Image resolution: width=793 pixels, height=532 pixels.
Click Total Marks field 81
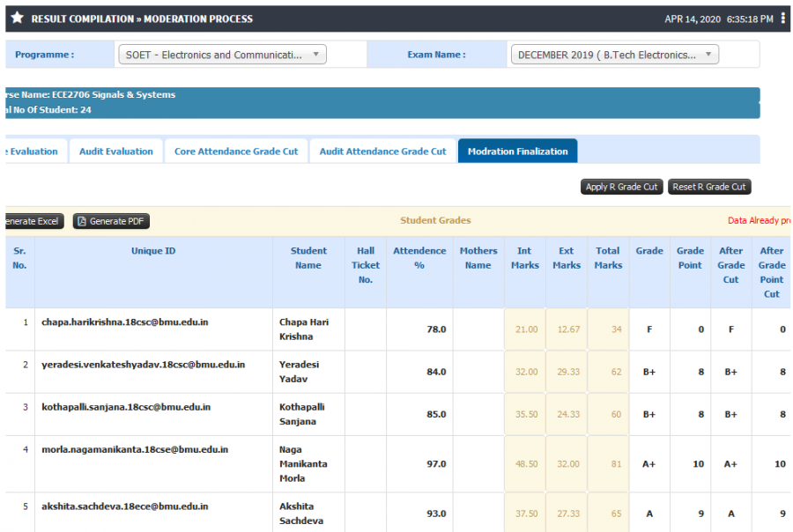point(608,463)
